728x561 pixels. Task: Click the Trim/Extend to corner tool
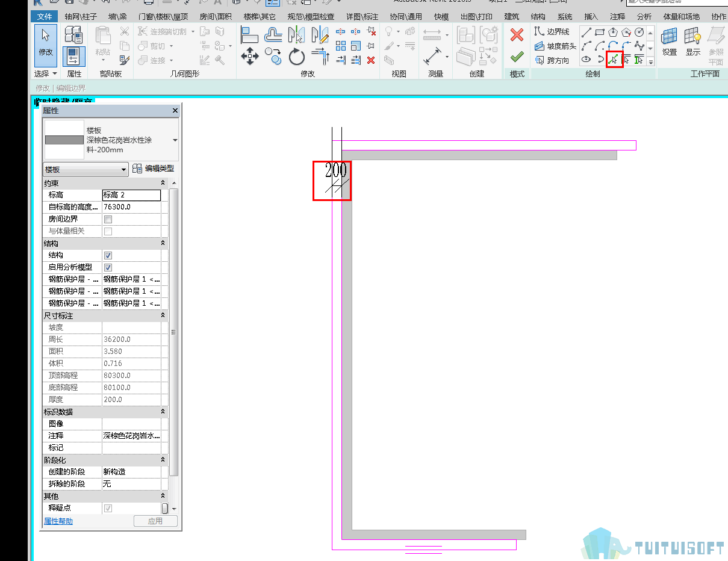tap(320, 57)
